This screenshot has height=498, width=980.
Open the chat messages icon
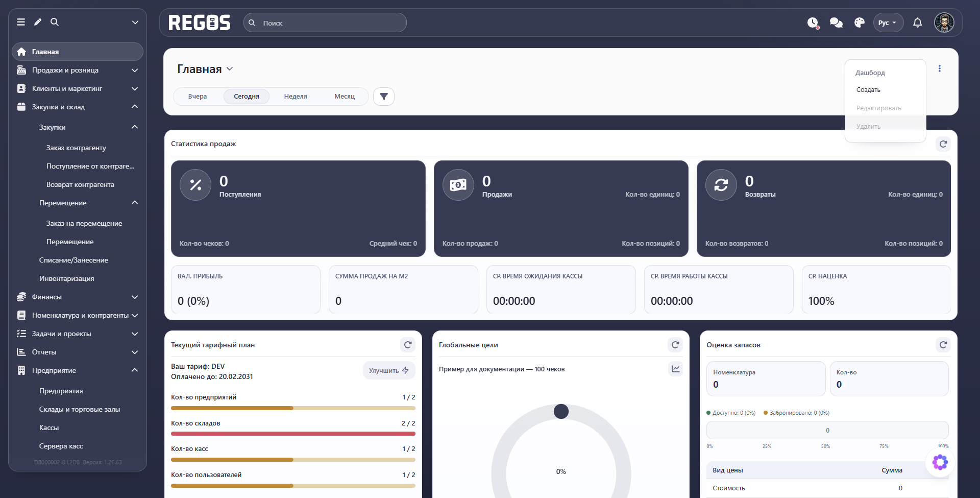836,22
